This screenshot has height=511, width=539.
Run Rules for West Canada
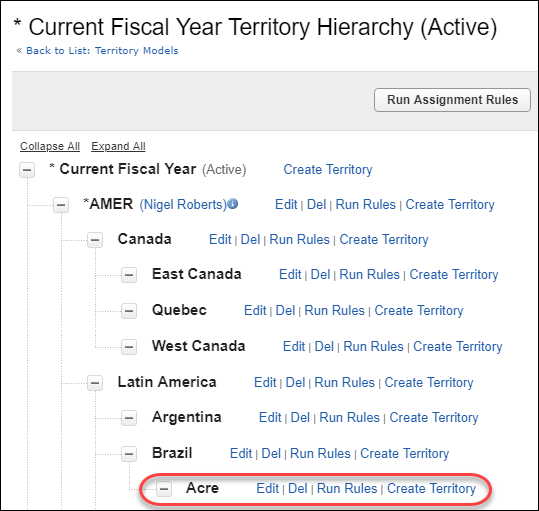373,346
